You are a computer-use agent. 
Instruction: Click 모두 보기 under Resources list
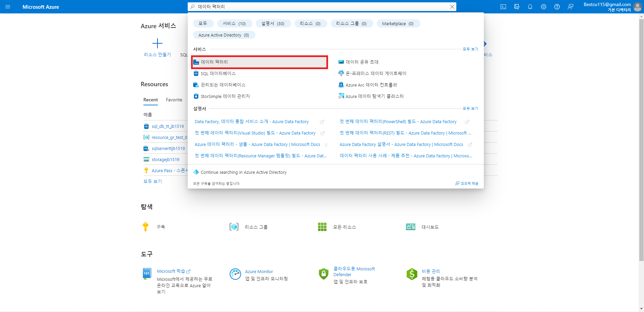point(153,181)
